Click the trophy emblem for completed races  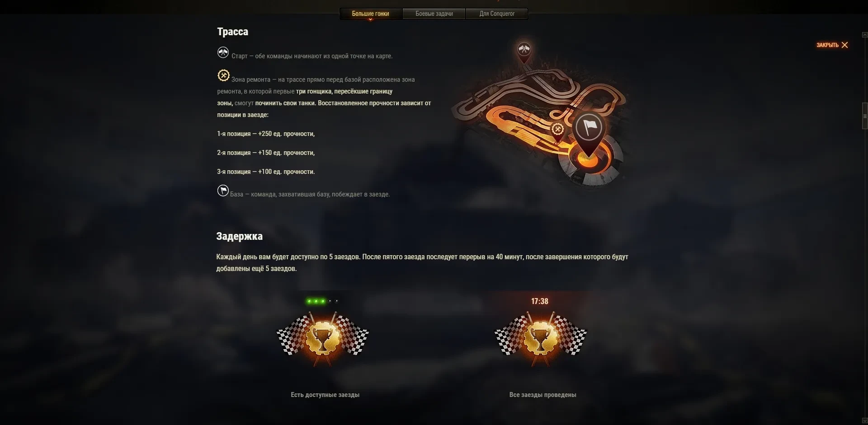541,338
